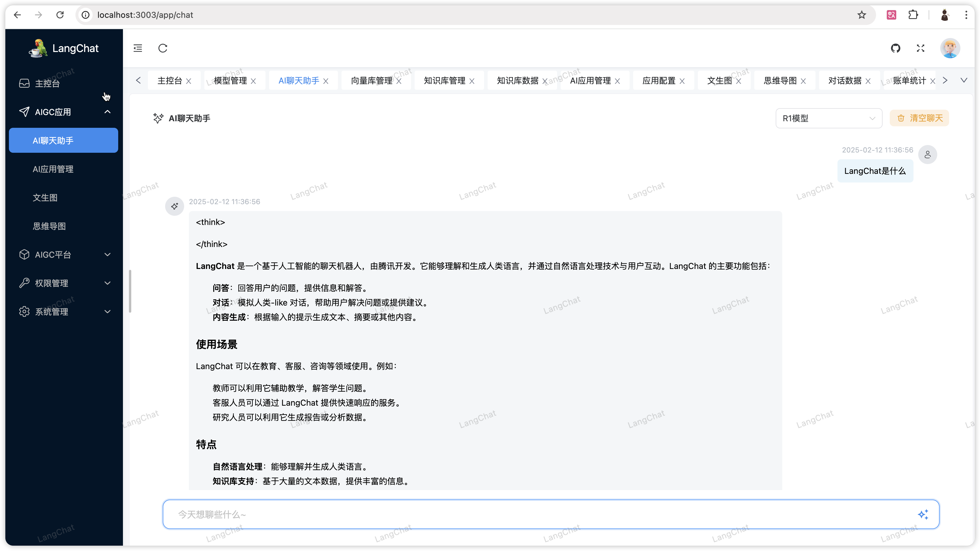The height and width of the screenshot is (551, 980).
Task: Close the AI应用管理 tab
Action: pos(617,81)
